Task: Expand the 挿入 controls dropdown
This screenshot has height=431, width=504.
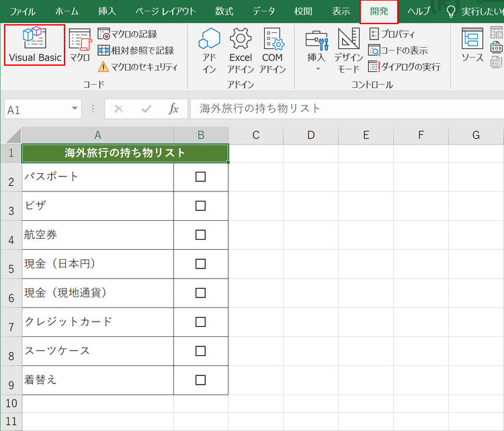Action: 317,69
